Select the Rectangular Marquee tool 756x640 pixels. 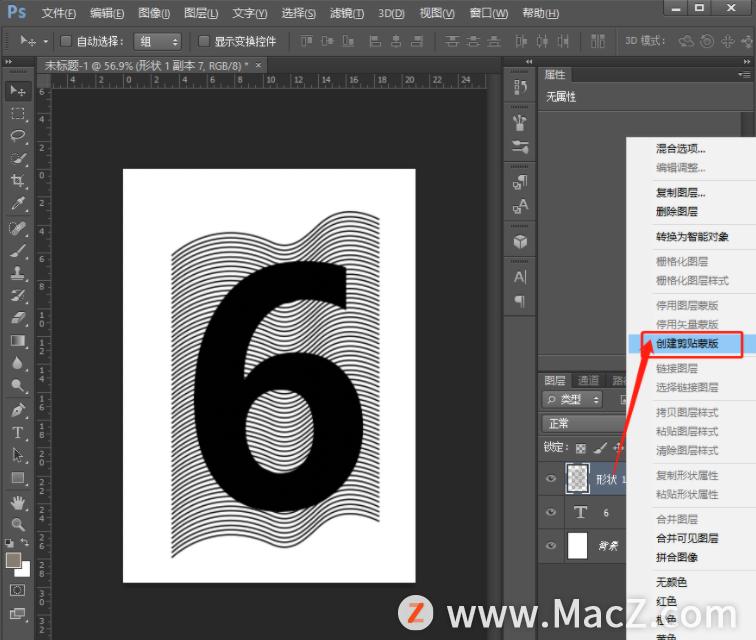coord(18,113)
